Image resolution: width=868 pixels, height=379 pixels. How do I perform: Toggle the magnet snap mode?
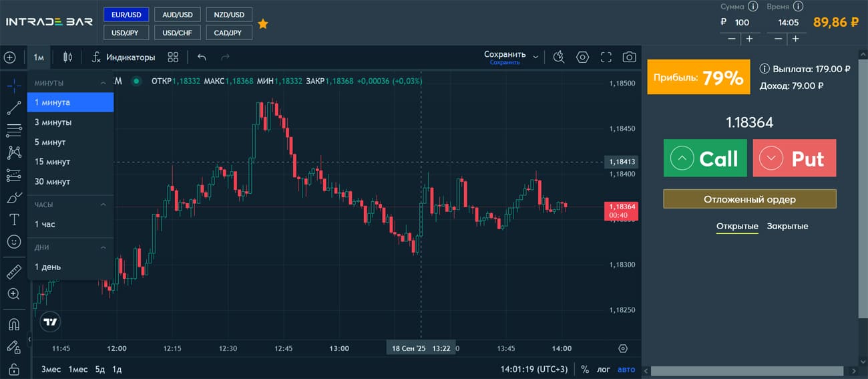[x=13, y=325]
